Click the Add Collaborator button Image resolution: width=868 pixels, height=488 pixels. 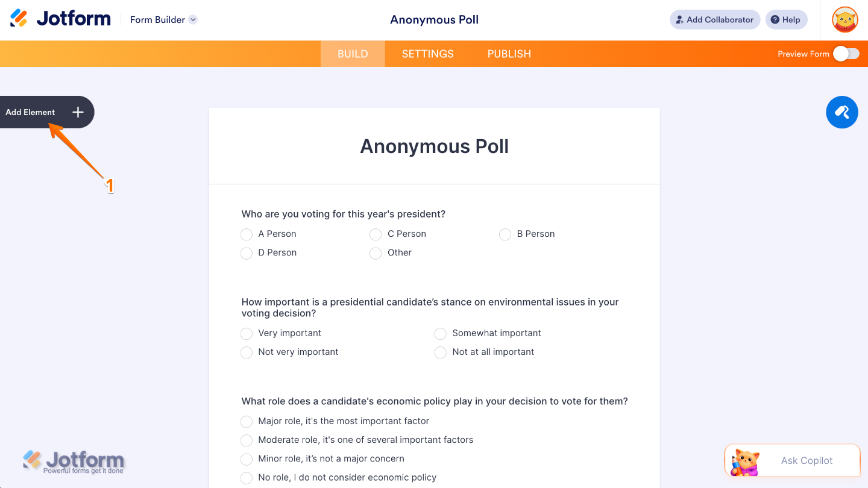(x=715, y=19)
